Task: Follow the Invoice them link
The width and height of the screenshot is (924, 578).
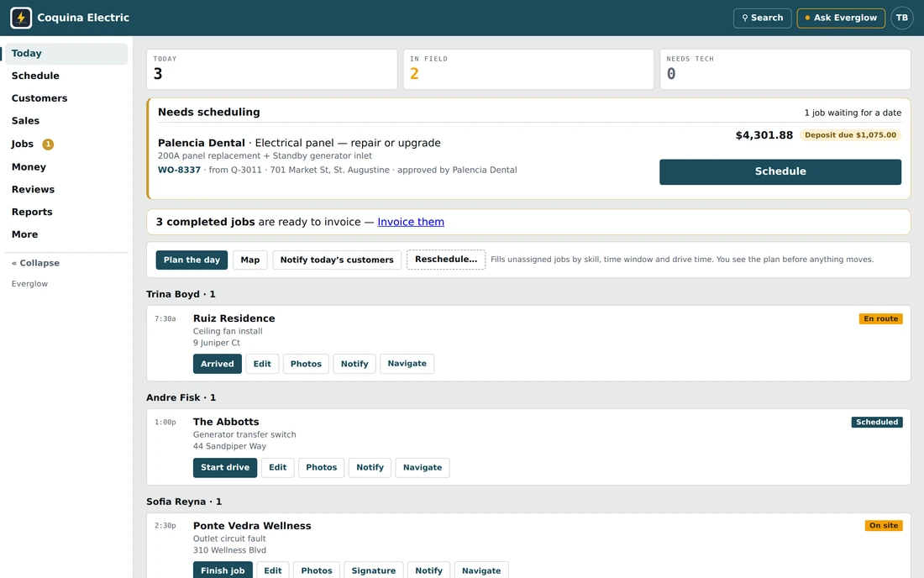Action: pos(411,222)
